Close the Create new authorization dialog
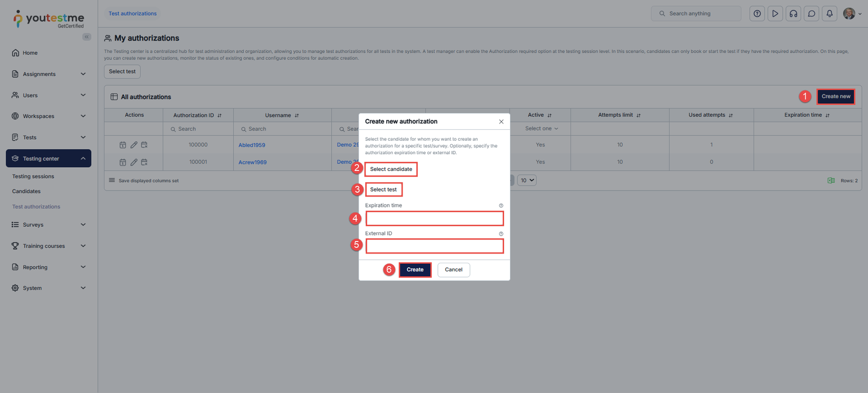This screenshot has height=393, width=868. click(501, 122)
